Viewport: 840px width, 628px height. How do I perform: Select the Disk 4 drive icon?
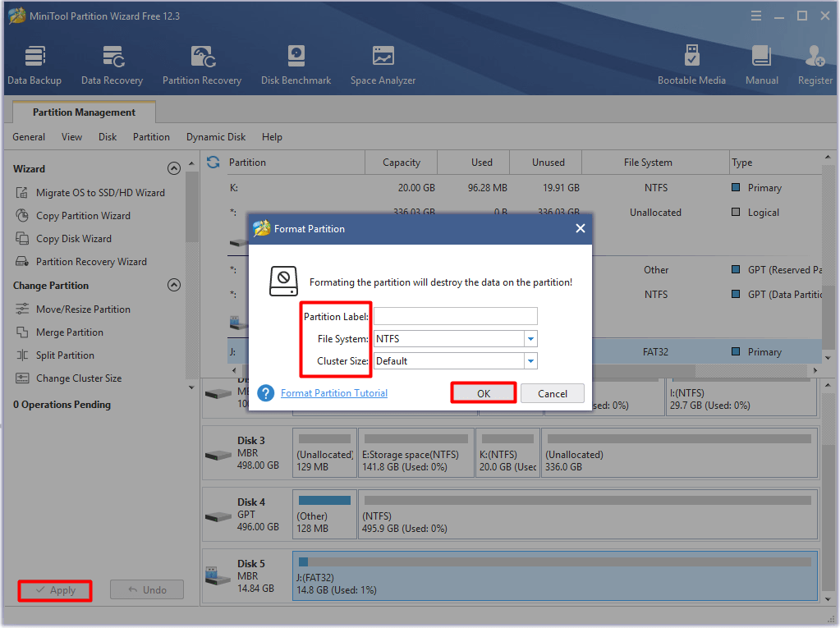tap(218, 516)
